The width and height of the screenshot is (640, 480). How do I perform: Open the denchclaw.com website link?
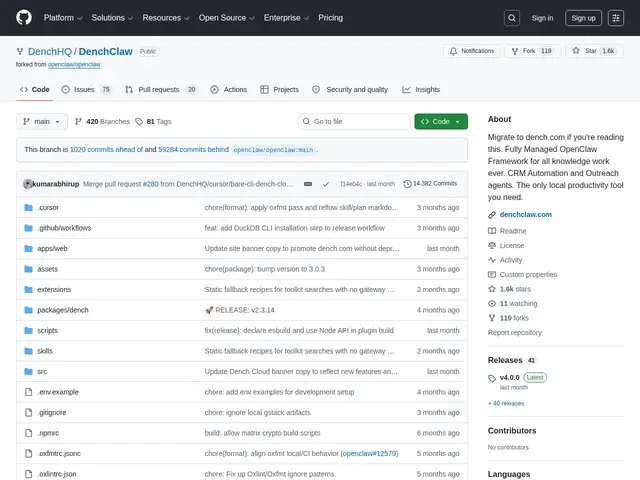coord(526,214)
